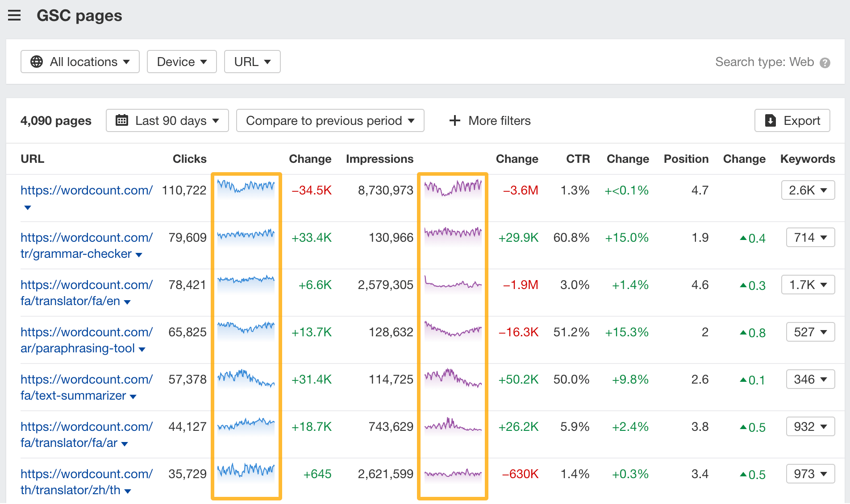The height and width of the screenshot is (504, 850).
Task: Expand the arrow under the wordcount.com homepage URL
Action: pos(28,207)
